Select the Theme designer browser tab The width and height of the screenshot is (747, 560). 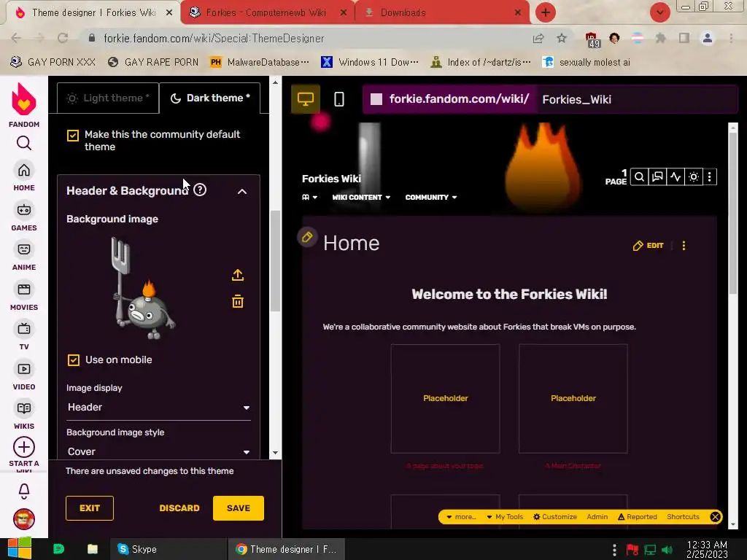(x=93, y=12)
